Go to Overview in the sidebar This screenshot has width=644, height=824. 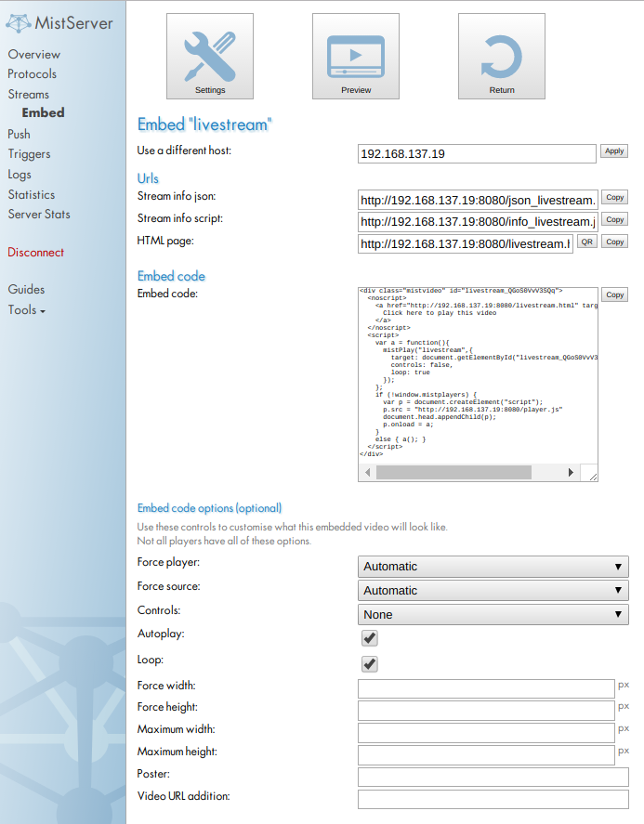pyautogui.click(x=34, y=54)
